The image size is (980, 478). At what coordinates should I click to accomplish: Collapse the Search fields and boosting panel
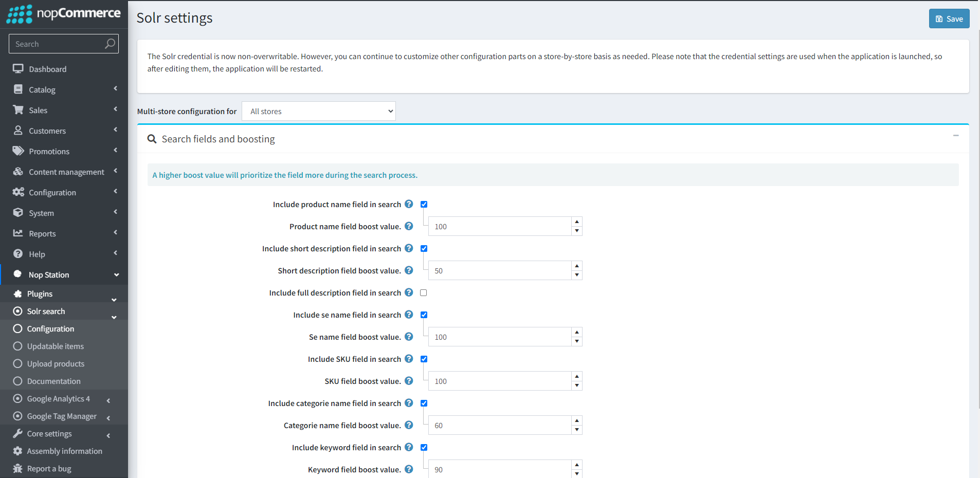(x=956, y=136)
